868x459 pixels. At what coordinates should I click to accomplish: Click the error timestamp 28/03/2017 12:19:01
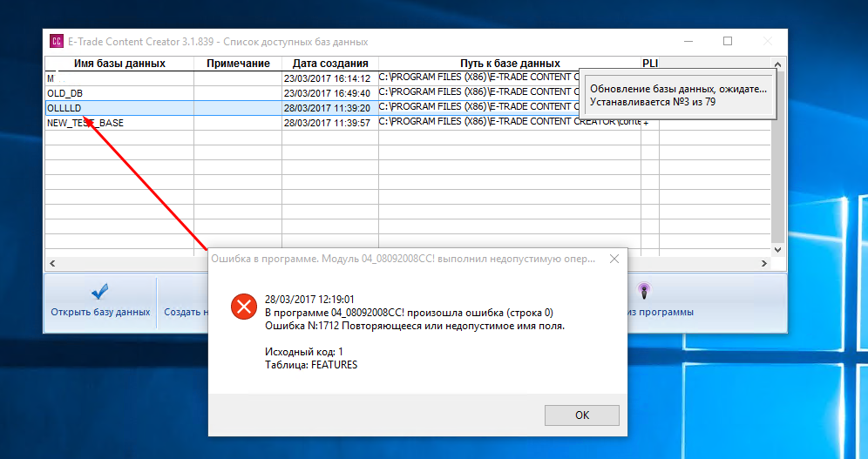(x=309, y=300)
